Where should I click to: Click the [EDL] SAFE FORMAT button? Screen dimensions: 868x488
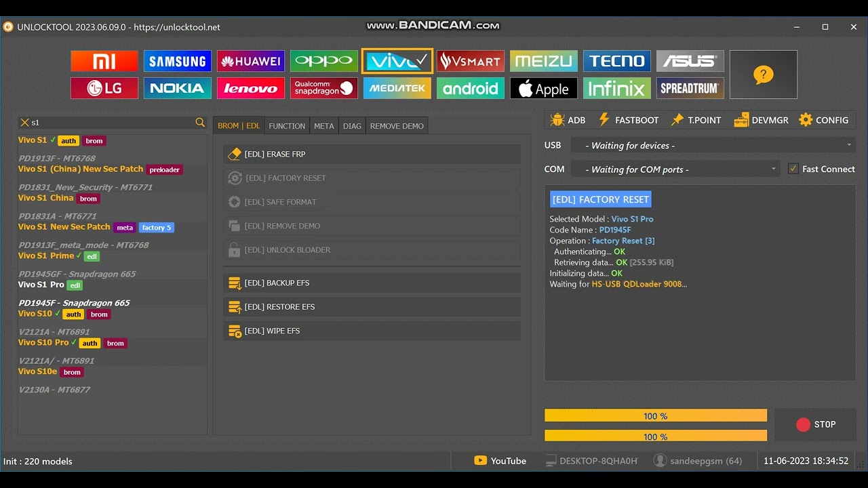[372, 202]
